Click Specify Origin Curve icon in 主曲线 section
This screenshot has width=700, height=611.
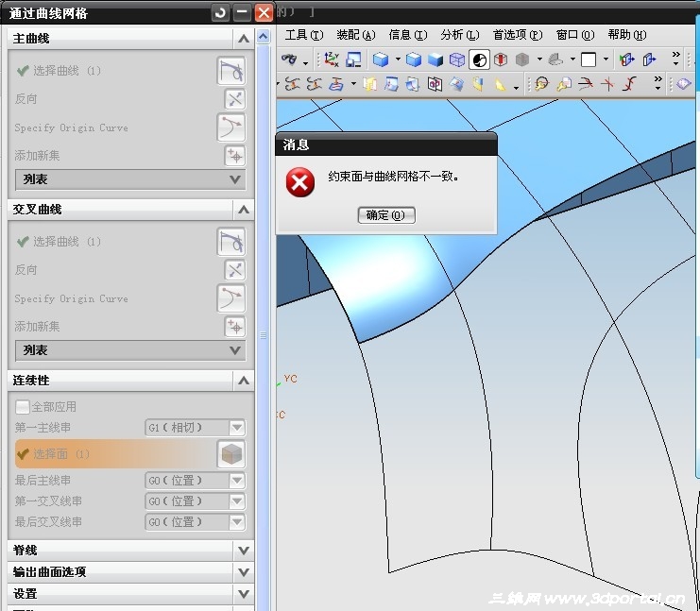click(231, 127)
